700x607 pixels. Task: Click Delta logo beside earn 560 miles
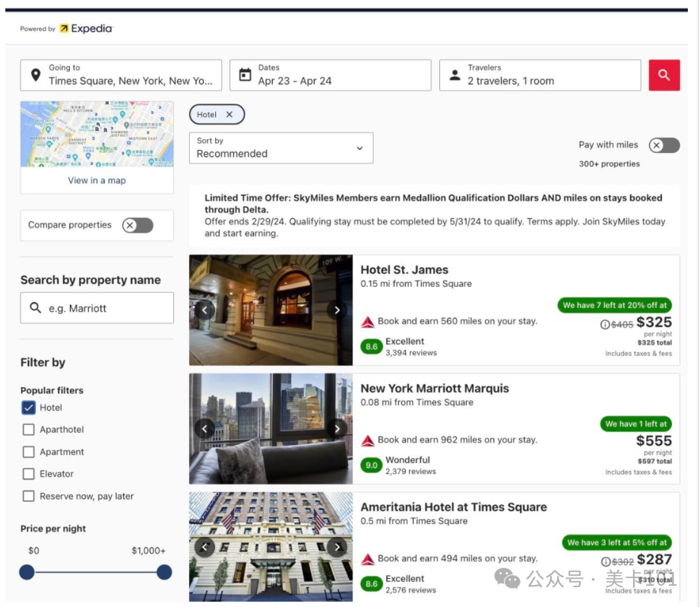click(367, 322)
